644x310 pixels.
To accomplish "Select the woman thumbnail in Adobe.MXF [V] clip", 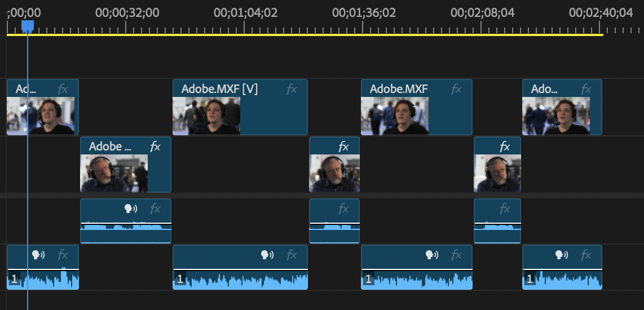I will (206, 116).
